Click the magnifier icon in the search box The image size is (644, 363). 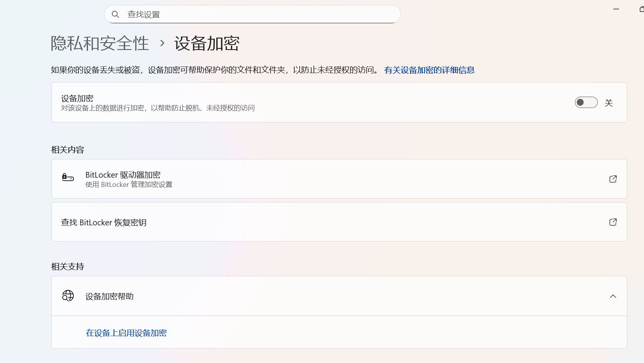point(115,15)
